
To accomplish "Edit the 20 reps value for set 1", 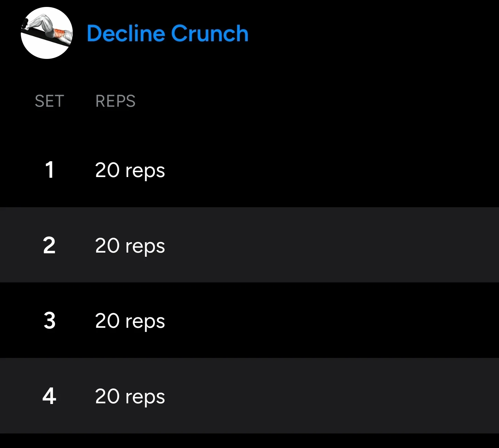I will pos(130,170).
